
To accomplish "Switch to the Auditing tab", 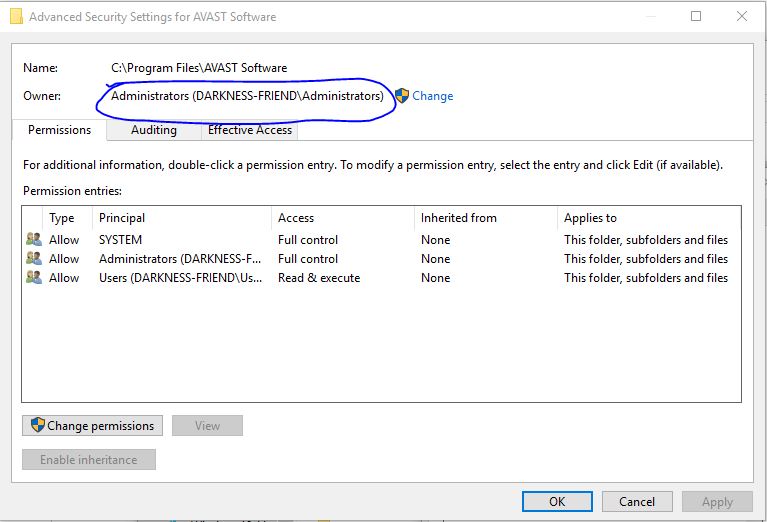I will [154, 130].
